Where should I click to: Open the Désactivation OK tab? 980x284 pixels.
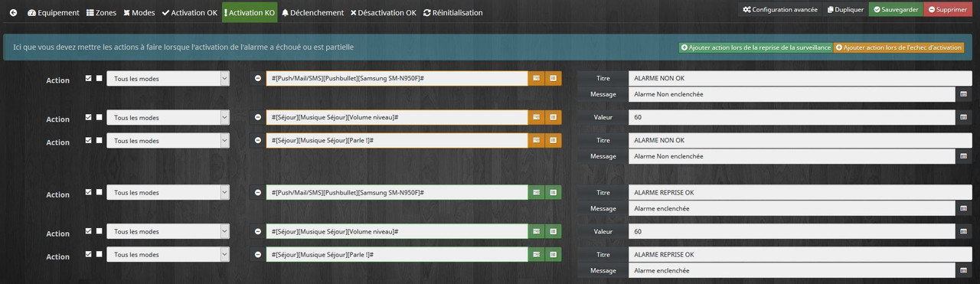[x=383, y=12]
